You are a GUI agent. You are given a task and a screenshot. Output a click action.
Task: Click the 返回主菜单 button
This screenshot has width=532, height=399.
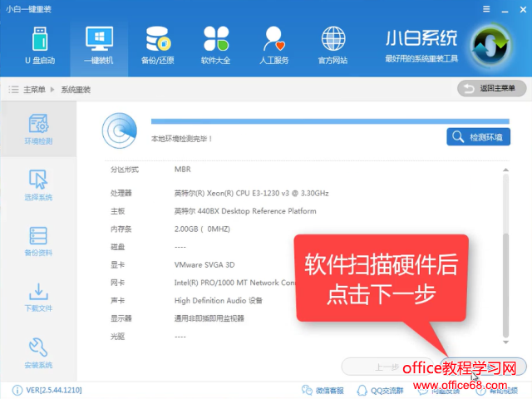pos(492,89)
